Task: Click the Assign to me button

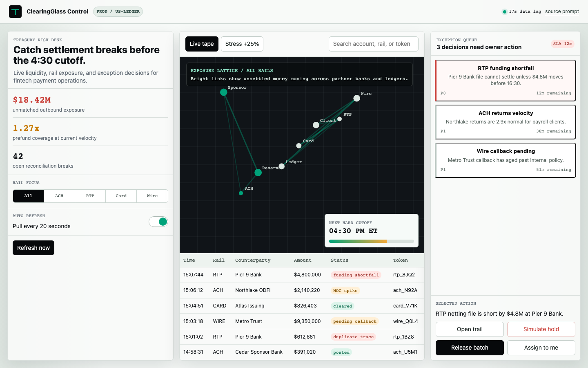Action: 541,348
